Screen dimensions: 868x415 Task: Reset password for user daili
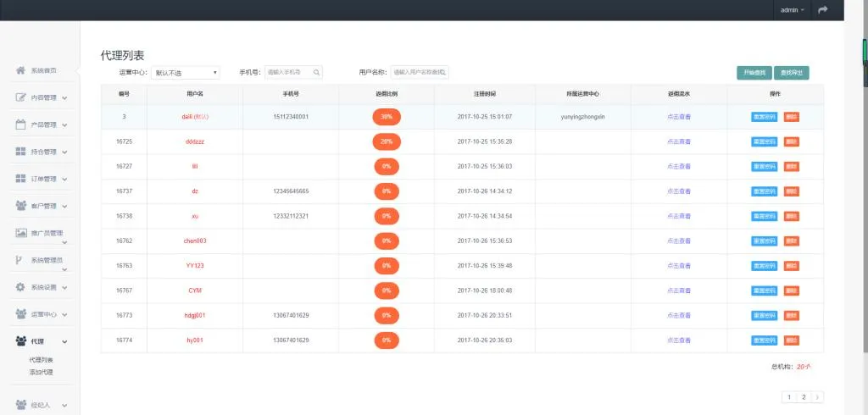click(x=764, y=117)
